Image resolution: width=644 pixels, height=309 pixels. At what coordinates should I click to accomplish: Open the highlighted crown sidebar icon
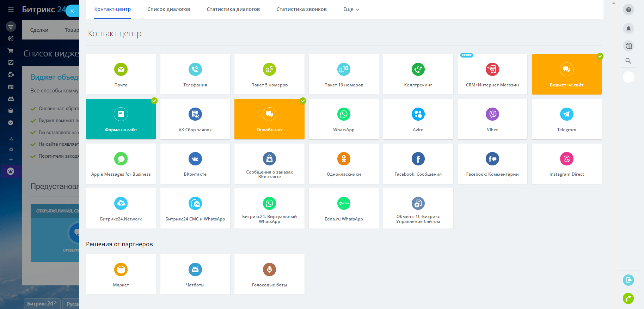click(11, 171)
